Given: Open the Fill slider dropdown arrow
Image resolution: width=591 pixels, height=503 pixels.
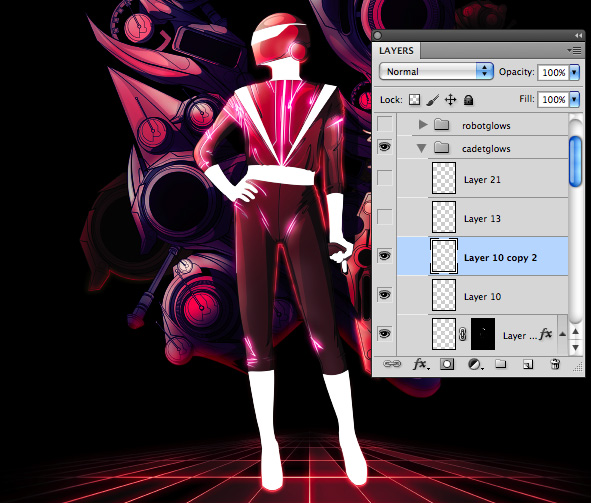Looking at the screenshot, I should pyautogui.click(x=574, y=99).
